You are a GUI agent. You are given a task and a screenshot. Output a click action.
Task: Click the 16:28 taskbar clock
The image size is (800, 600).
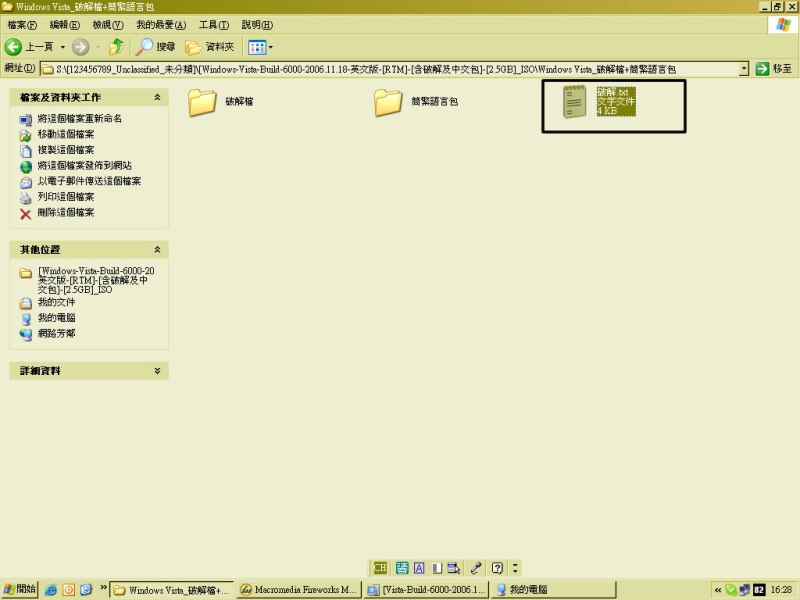tap(781, 590)
